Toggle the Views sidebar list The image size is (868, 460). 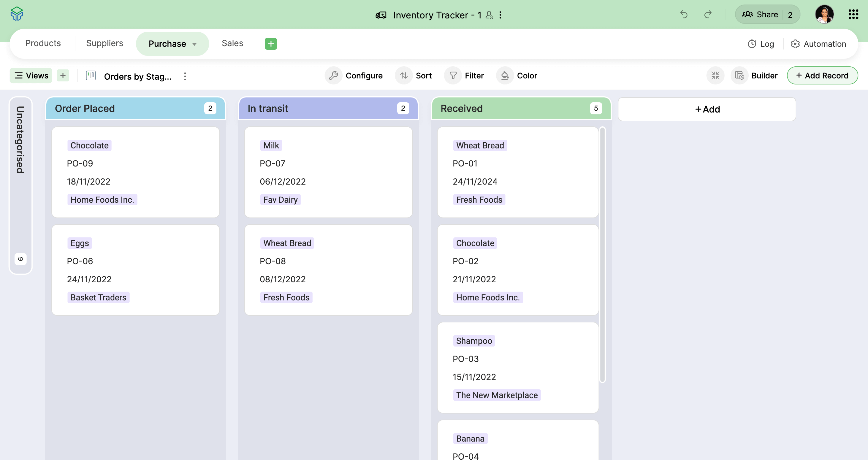click(31, 75)
